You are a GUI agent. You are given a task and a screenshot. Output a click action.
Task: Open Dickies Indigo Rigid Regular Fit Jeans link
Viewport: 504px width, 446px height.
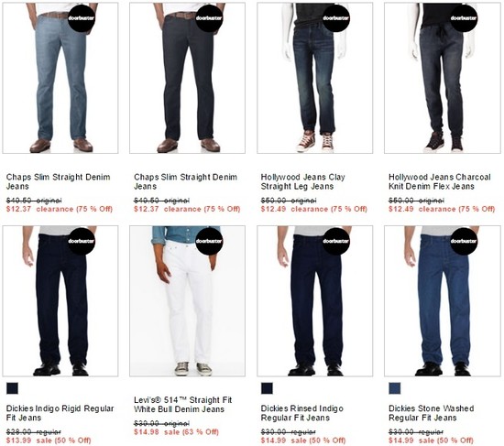click(60, 413)
